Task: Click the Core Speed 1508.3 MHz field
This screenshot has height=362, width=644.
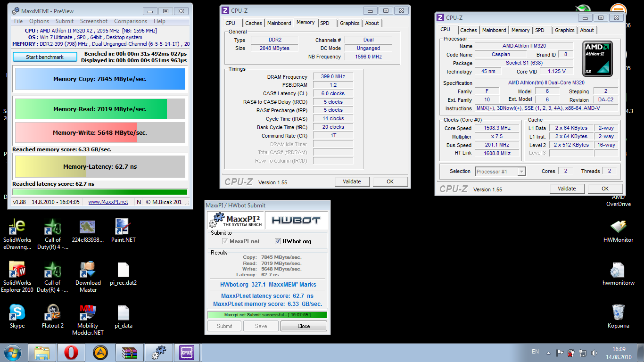Action: (497, 128)
